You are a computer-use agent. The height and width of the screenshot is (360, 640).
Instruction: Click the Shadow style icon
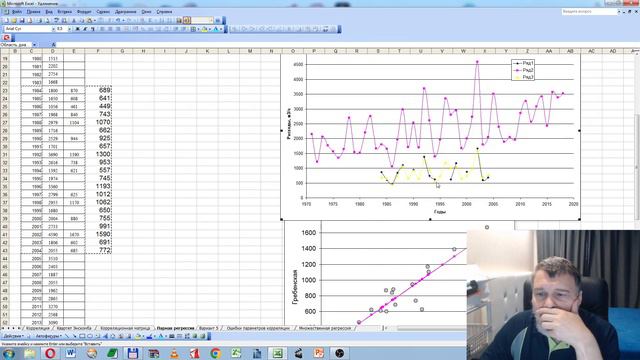[x=195, y=336]
